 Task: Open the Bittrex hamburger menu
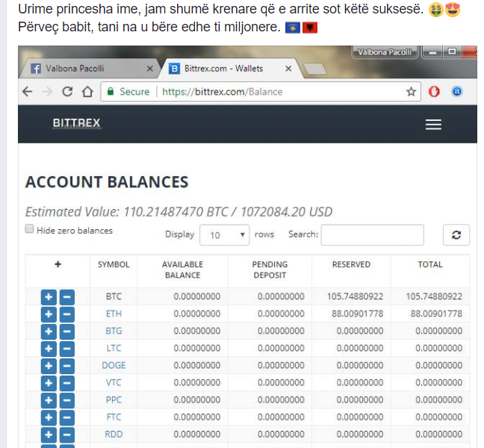click(433, 125)
